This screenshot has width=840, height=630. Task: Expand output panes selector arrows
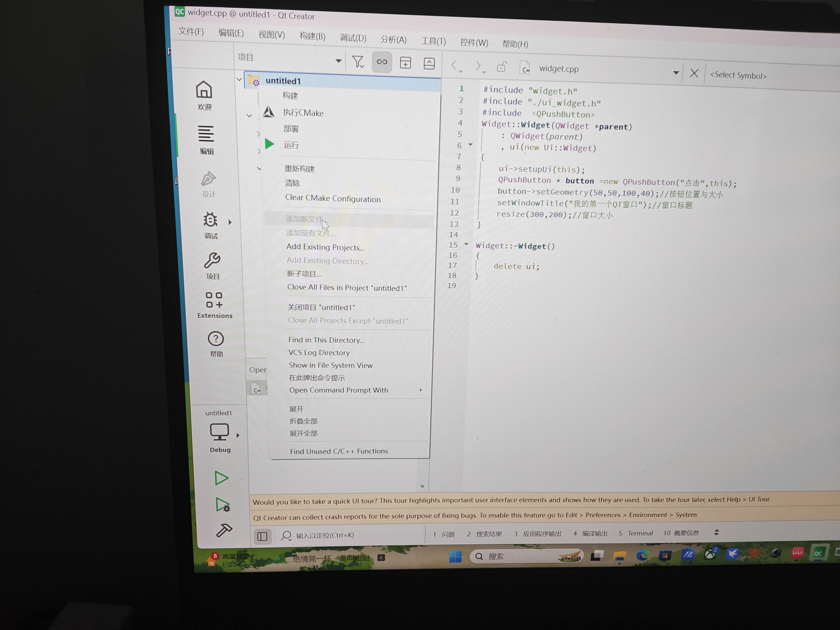(x=716, y=532)
